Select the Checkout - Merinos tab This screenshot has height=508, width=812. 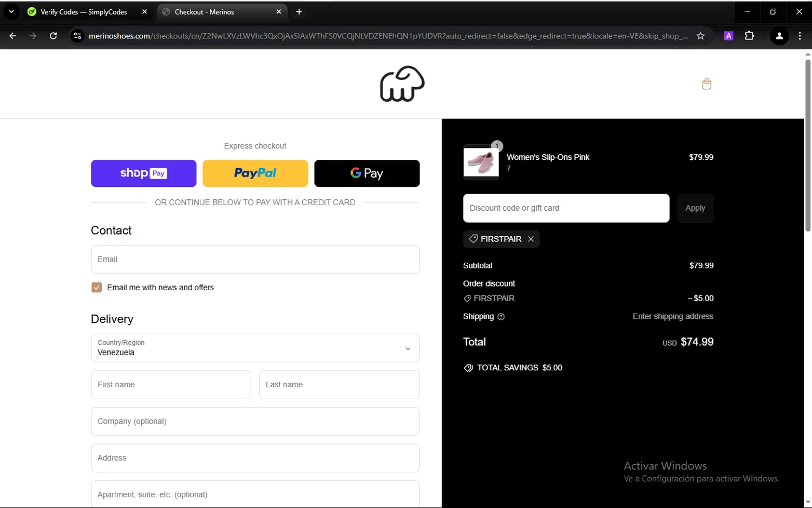(x=222, y=11)
